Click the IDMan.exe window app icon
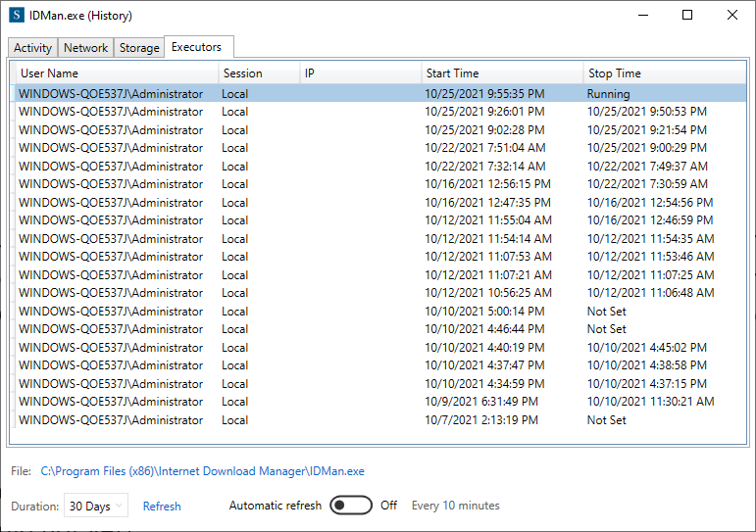The height and width of the screenshot is (532, 756). [17, 15]
